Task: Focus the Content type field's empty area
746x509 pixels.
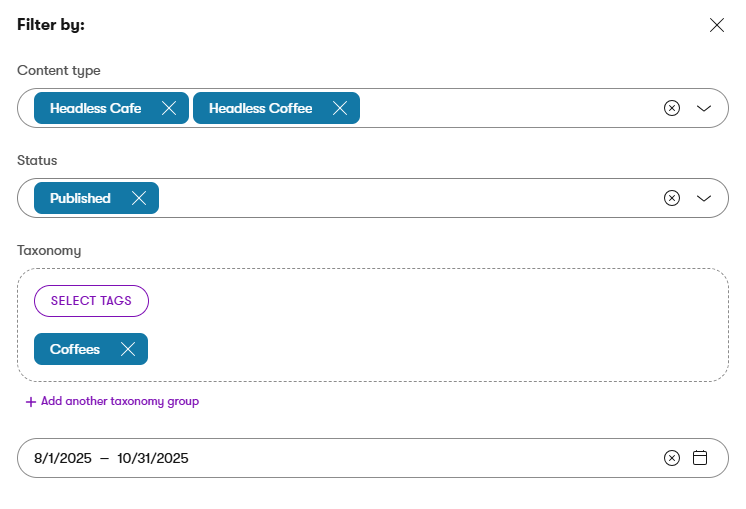Action: tap(500, 108)
